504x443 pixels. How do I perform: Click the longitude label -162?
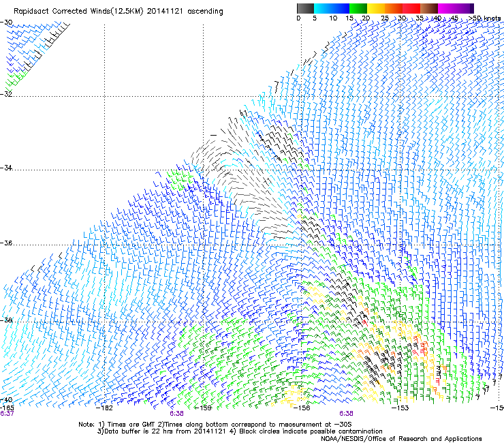(104, 408)
